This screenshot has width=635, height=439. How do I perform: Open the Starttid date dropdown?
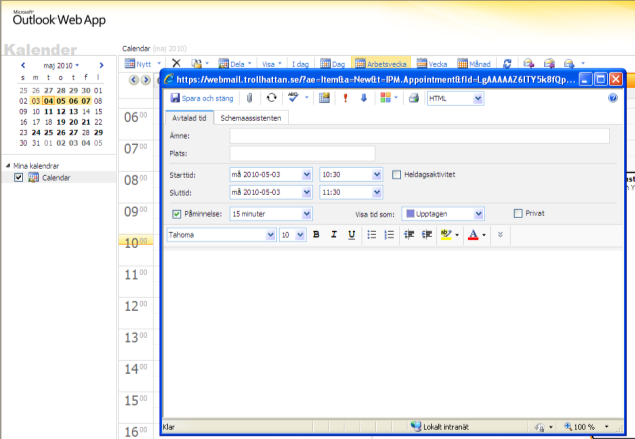coord(307,175)
